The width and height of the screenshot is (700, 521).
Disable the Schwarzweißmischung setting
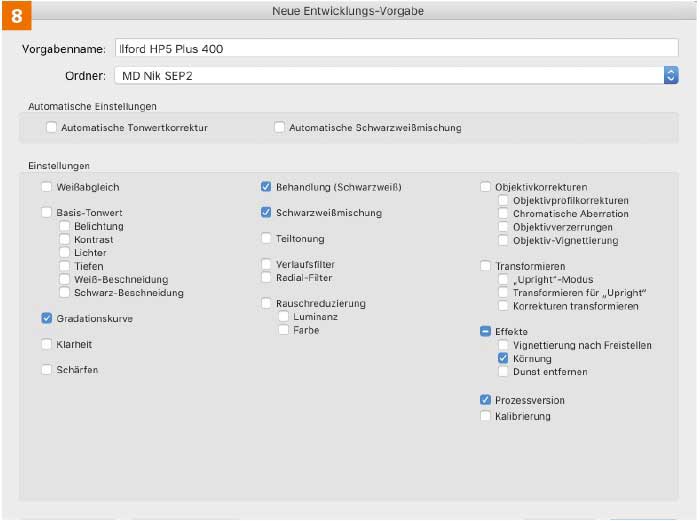tap(266, 213)
